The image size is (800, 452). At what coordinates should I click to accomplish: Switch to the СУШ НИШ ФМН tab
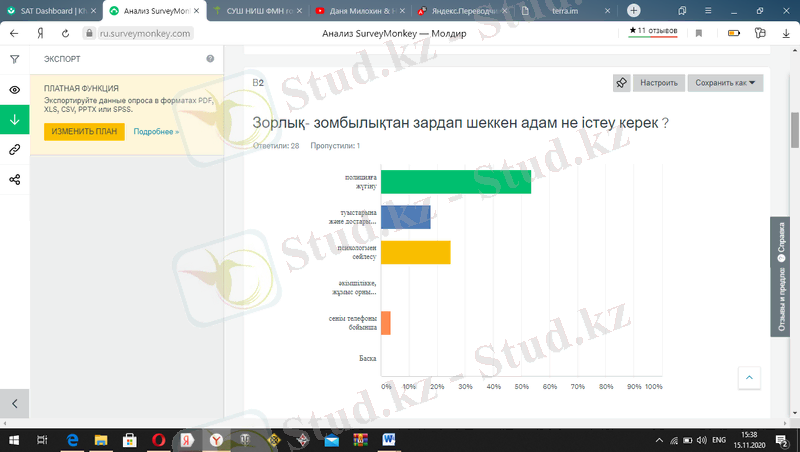pos(256,11)
